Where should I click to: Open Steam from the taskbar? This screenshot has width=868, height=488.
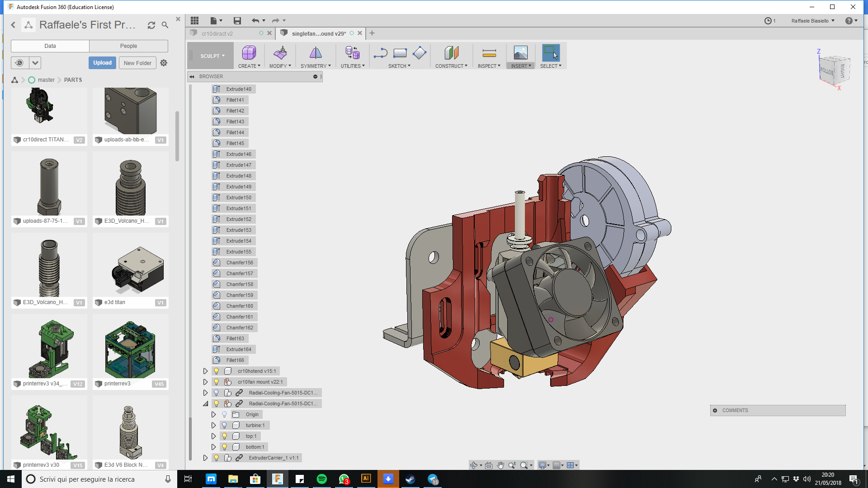tap(410, 479)
